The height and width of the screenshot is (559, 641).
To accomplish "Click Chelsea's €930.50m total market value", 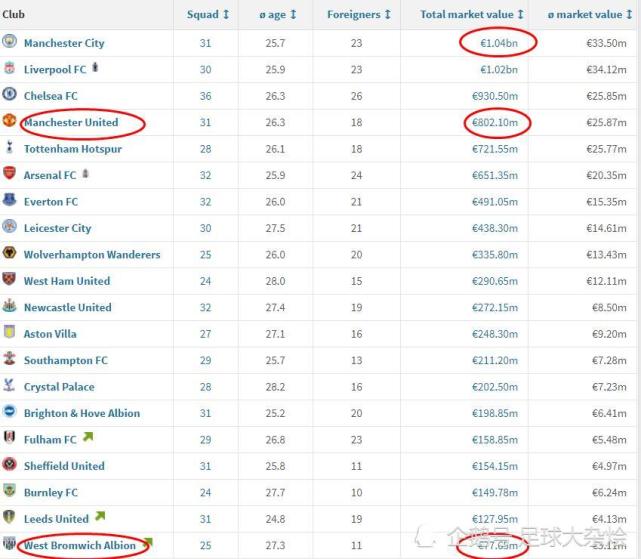I will [495, 96].
